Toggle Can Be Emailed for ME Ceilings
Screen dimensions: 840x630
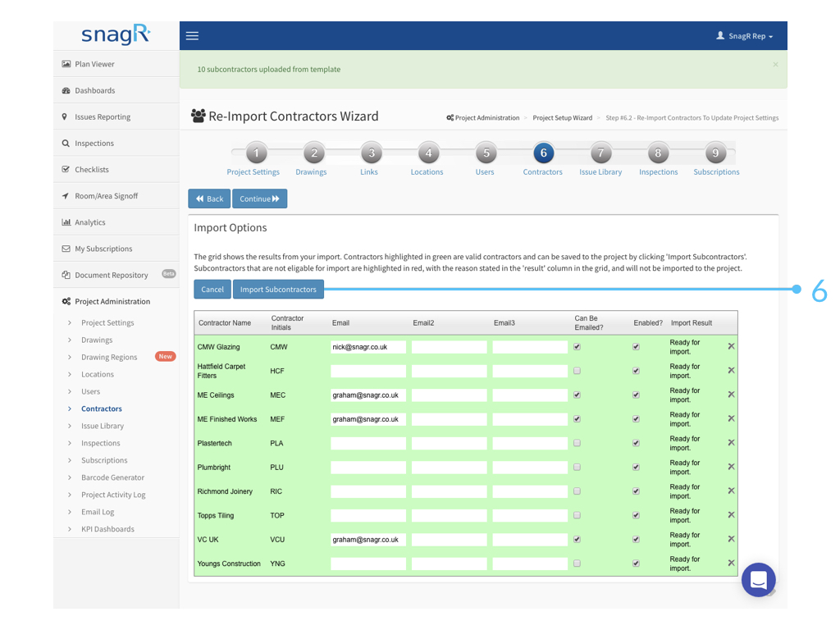(x=577, y=395)
